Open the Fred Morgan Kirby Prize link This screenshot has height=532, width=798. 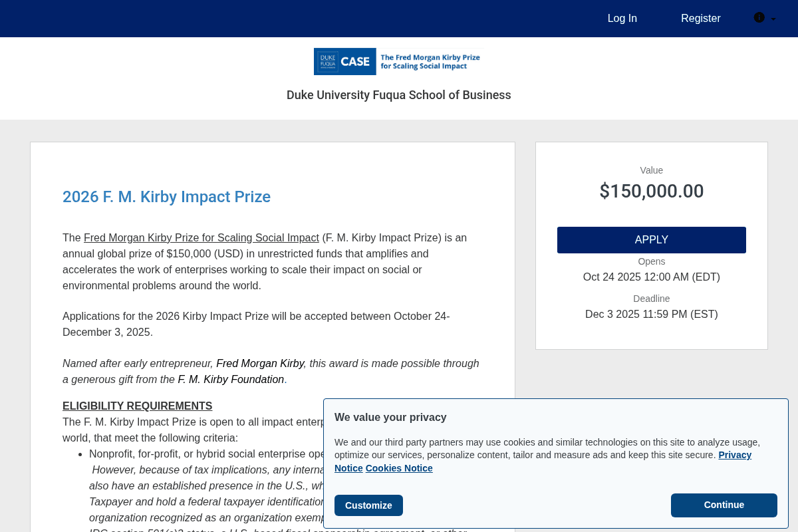(x=201, y=237)
